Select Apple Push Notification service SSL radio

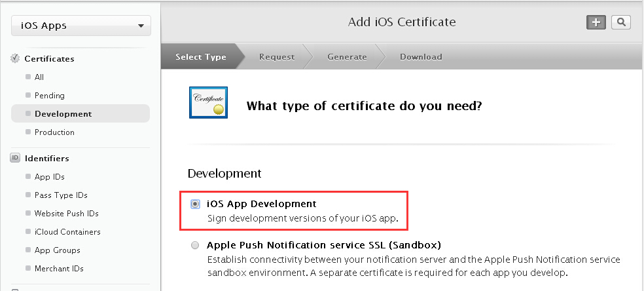point(195,245)
